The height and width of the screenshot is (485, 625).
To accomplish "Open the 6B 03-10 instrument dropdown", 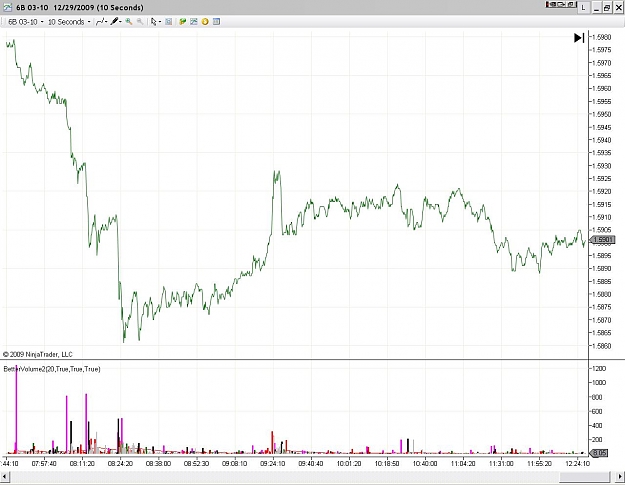I will [26, 22].
